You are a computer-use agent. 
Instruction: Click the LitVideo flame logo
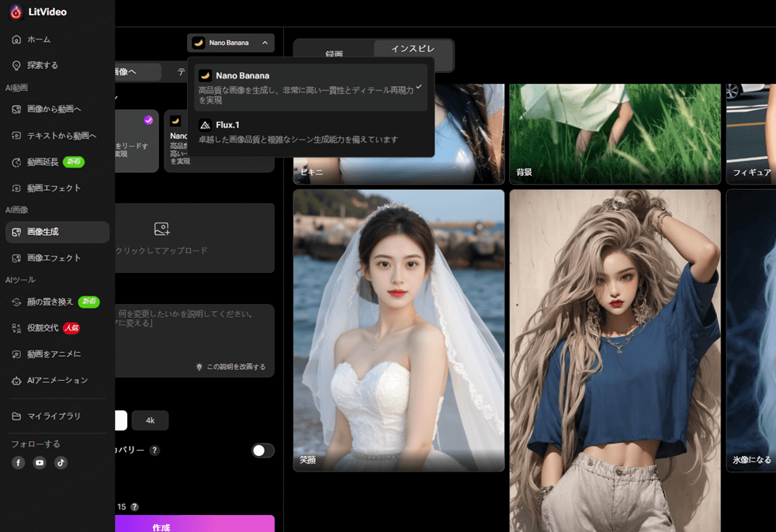coord(16,12)
